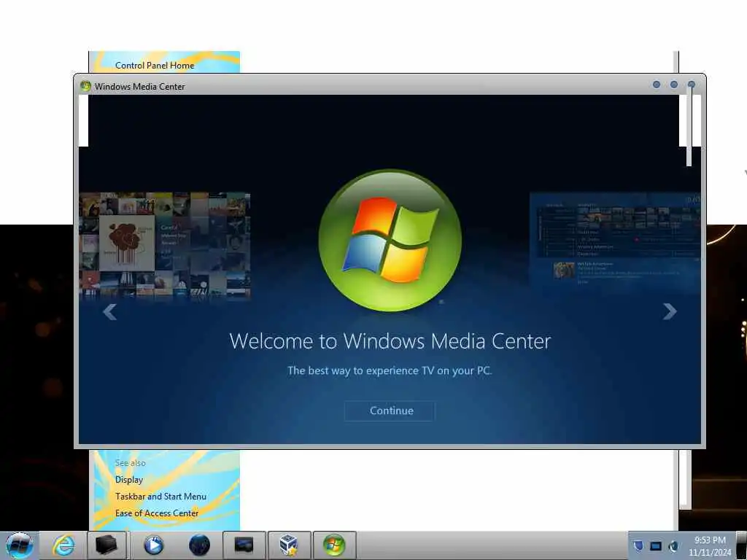The width and height of the screenshot is (747, 560).
Task: Switch to Windows Media Center taskbar button
Action: (334, 545)
